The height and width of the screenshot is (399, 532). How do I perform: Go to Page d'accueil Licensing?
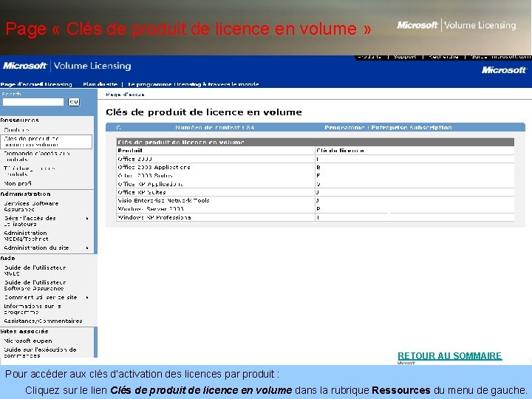coord(36,84)
